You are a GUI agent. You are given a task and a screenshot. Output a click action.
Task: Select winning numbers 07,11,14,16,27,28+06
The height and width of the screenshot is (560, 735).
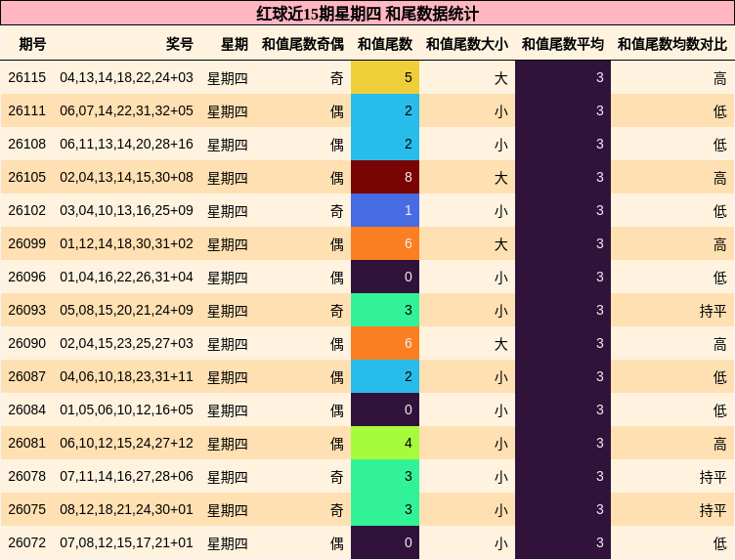pyautogui.click(x=126, y=476)
